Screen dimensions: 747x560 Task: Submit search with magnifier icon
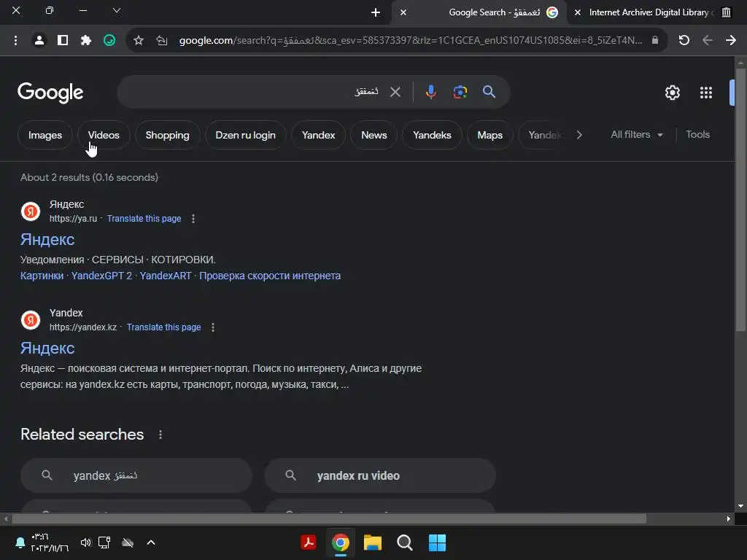pyautogui.click(x=489, y=91)
